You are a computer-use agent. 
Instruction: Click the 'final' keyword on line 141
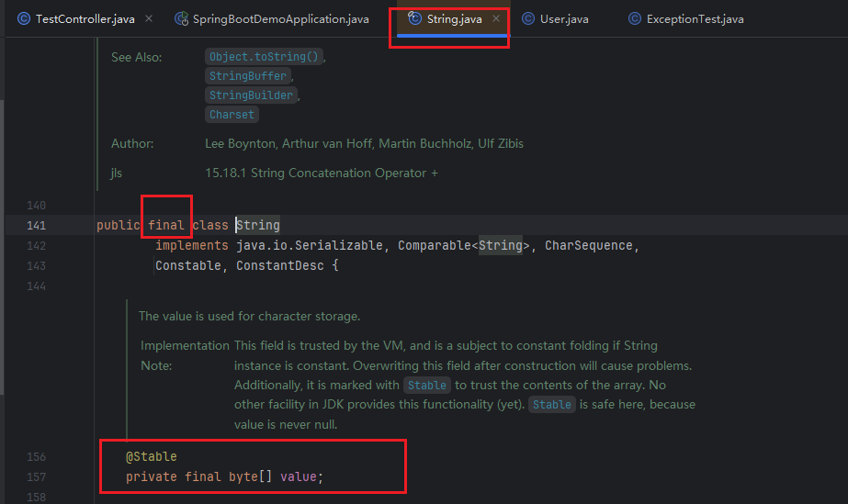coord(166,225)
